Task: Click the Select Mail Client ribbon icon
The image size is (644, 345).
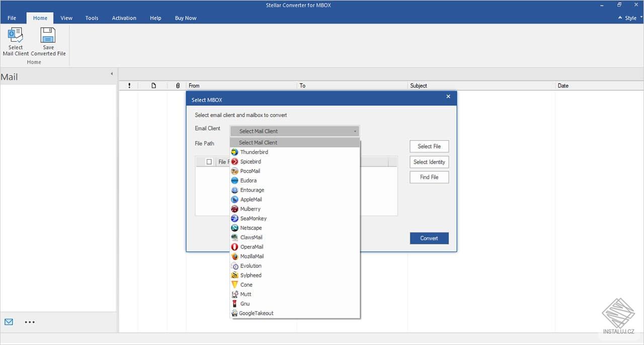Action: 15,35
